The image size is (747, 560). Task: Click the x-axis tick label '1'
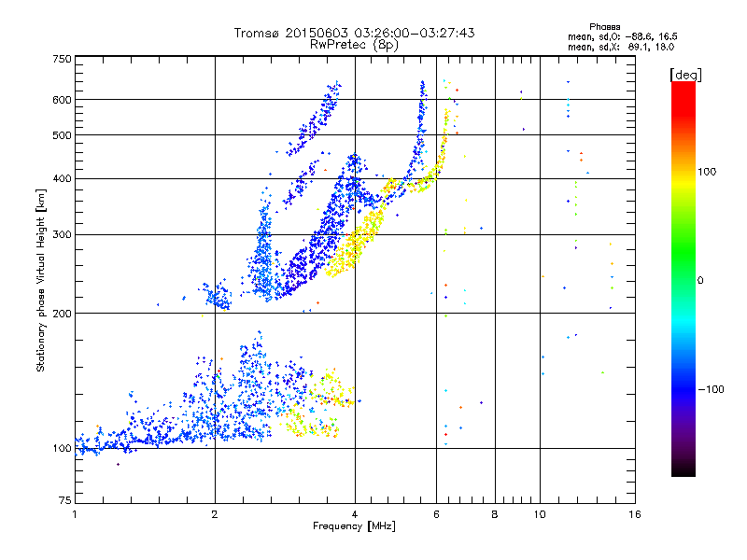tap(75, 514)
